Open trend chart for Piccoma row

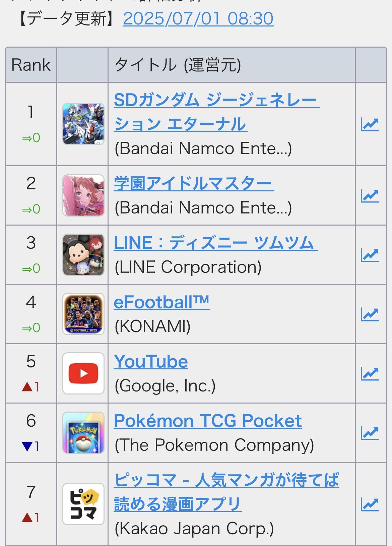point(370,504)
